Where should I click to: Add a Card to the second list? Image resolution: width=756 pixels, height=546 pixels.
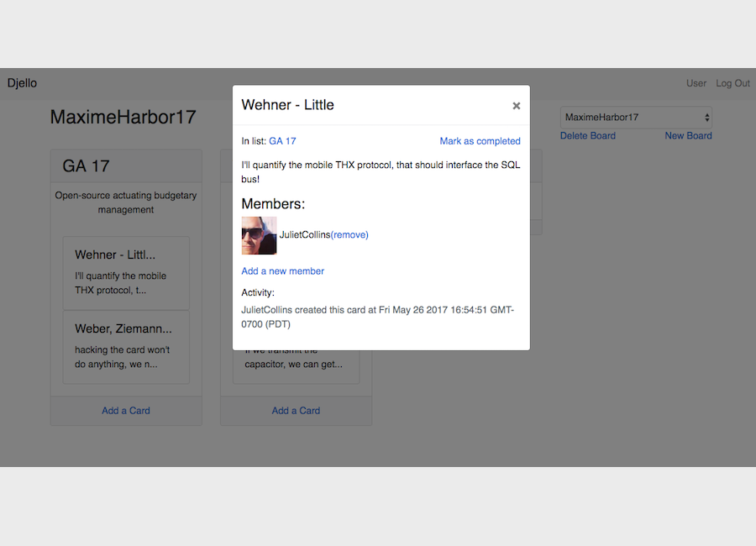[296, 411]
